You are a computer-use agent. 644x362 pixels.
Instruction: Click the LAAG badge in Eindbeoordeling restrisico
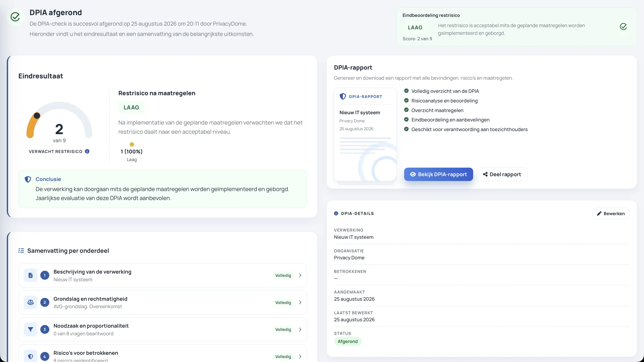[415, 28]
